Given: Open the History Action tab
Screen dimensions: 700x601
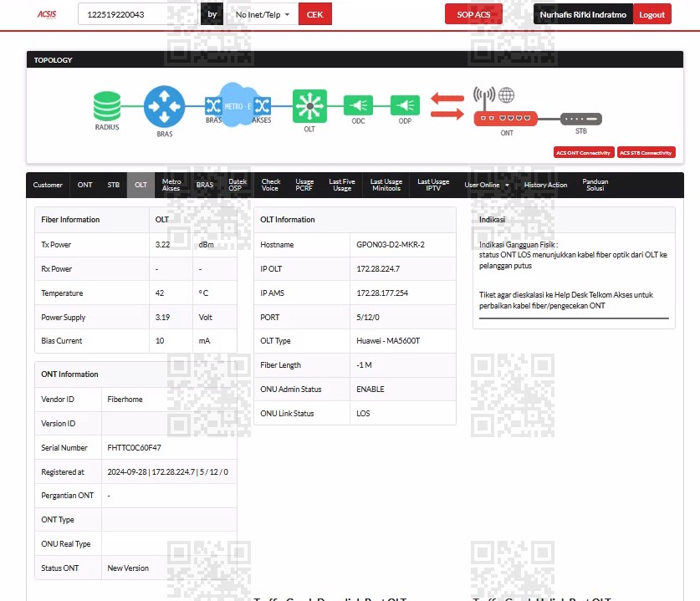Looking at the screenshot, I should [x=545, y=185].
